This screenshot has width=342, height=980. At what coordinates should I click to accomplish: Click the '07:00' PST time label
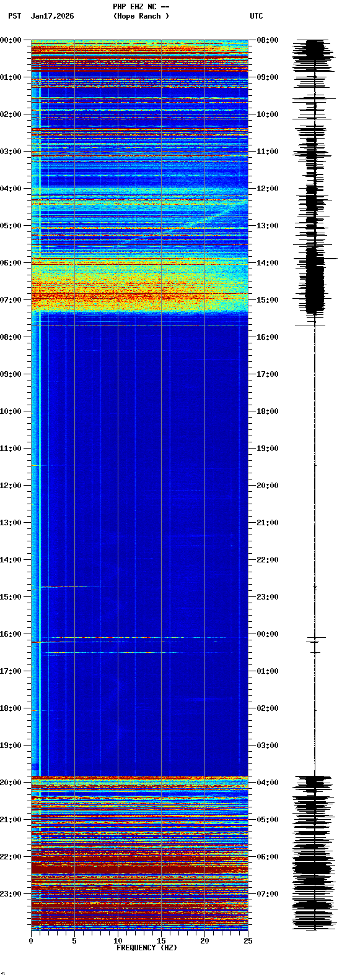coord(11,300)
